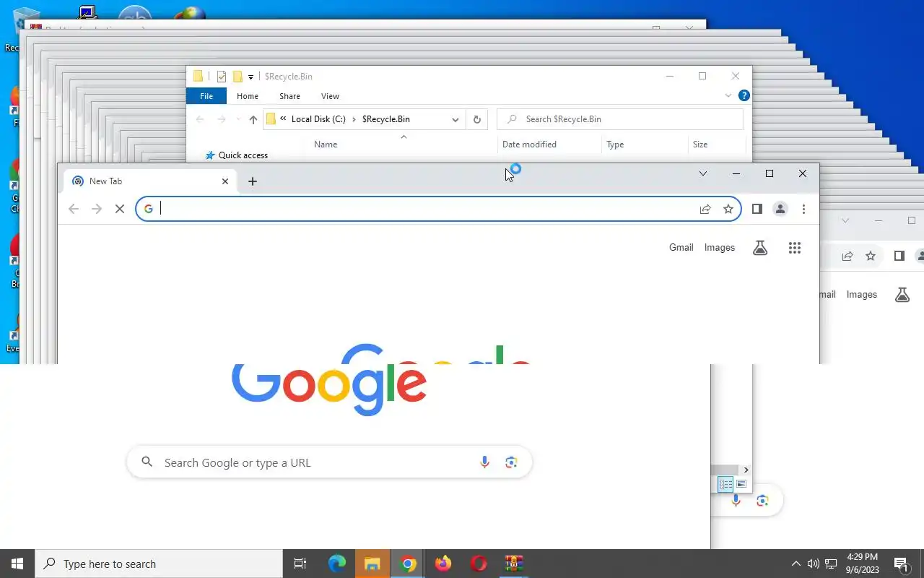Go back in File Explorer
924x578 pixels.
coord(200,120)
